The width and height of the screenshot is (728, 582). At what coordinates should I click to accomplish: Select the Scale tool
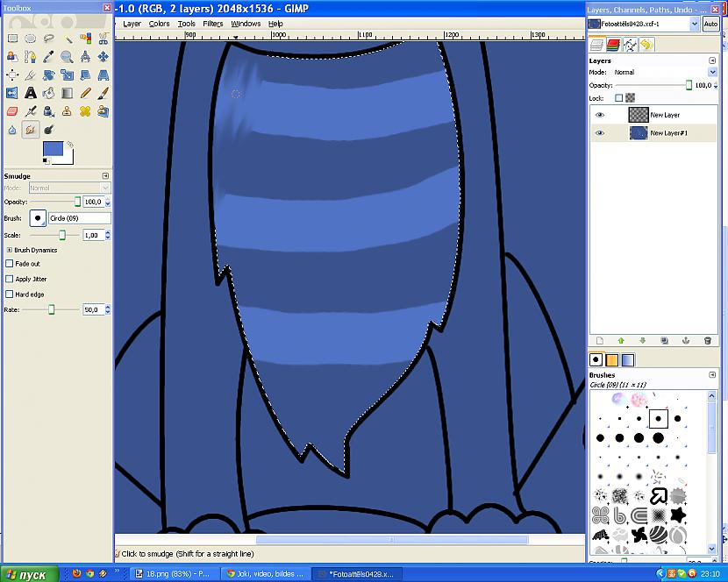pos(68,75)
